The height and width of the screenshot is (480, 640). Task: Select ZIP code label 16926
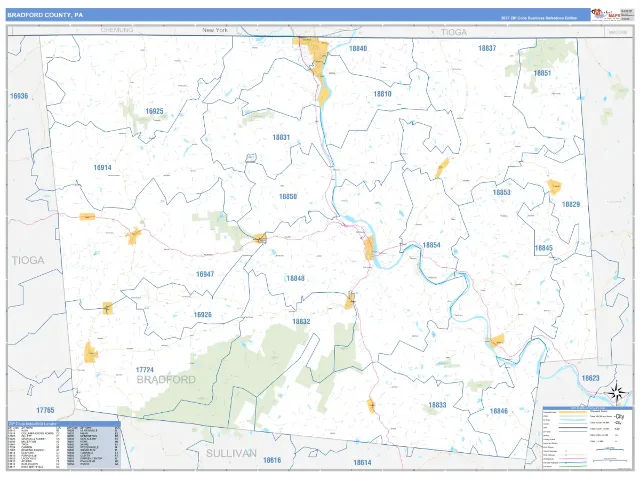(202, 315)
